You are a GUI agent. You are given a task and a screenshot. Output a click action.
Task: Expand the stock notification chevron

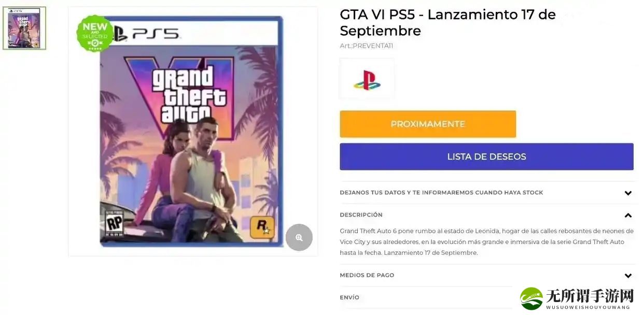click(628, 193)
